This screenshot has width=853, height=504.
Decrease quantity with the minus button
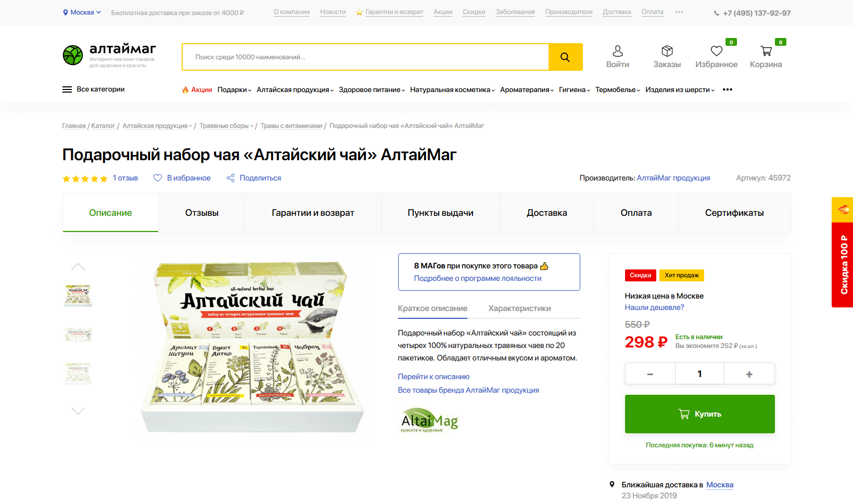(x=650, y=374)
